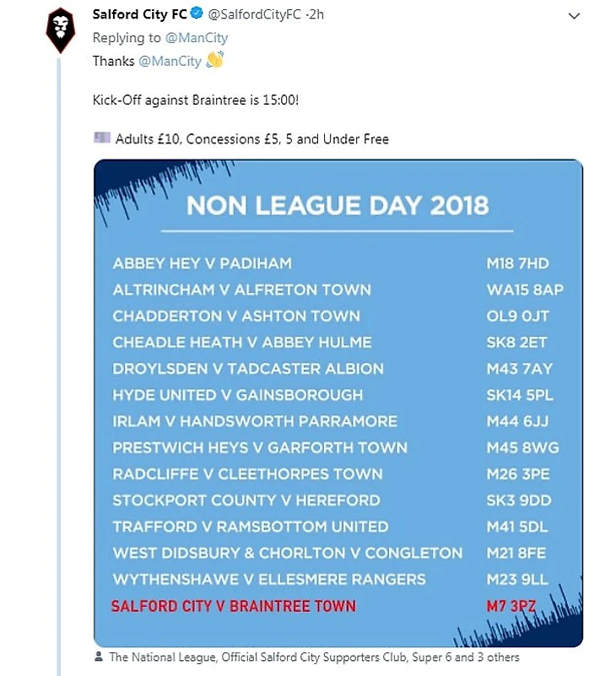
Task: Open the tweet options chevron menu
Action: (574, 16)
